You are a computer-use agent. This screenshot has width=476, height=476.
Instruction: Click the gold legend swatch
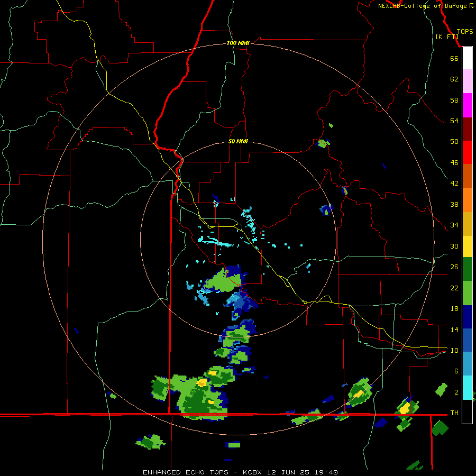coord(467,224)
